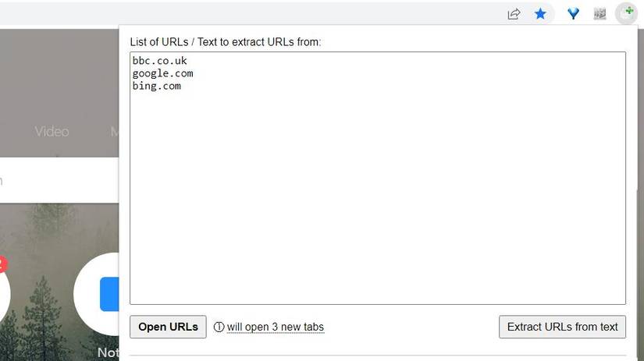Toggle the Open Multiple URLs extension icon
This screenshot has width=644, height=361.
click(x=627, y=13)
